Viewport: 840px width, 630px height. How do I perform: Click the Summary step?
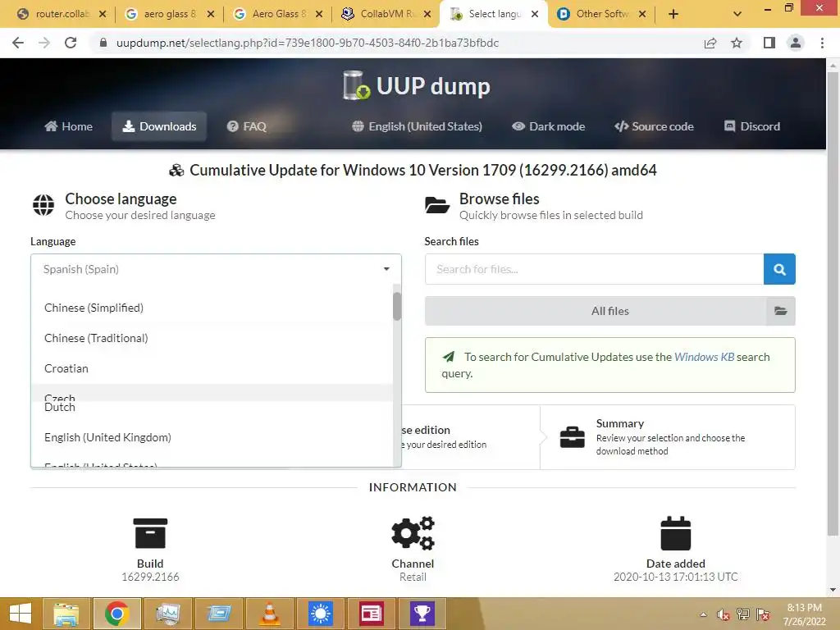[668, 437]
